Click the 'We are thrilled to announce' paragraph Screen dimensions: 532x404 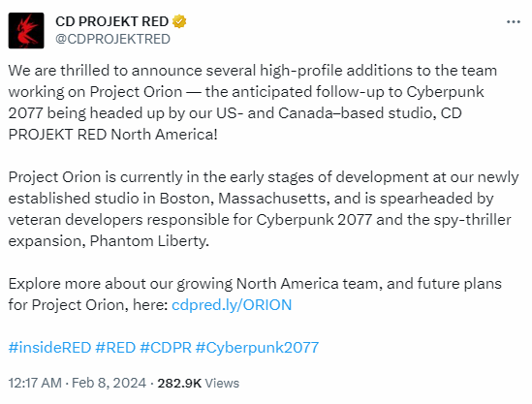253,103
